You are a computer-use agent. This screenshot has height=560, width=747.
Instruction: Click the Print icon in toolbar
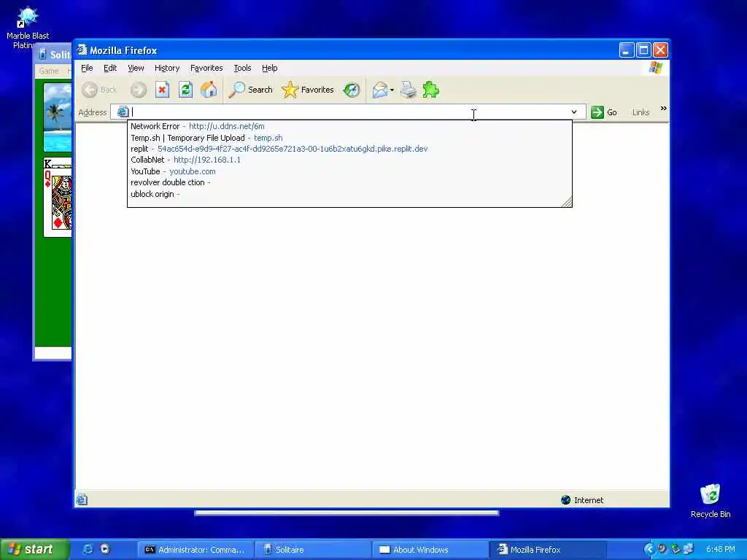409,90
